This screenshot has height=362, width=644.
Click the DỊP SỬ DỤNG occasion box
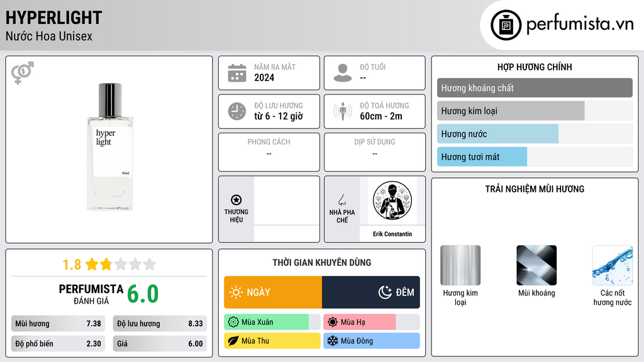pyautogui.click(x=375, y=152)
